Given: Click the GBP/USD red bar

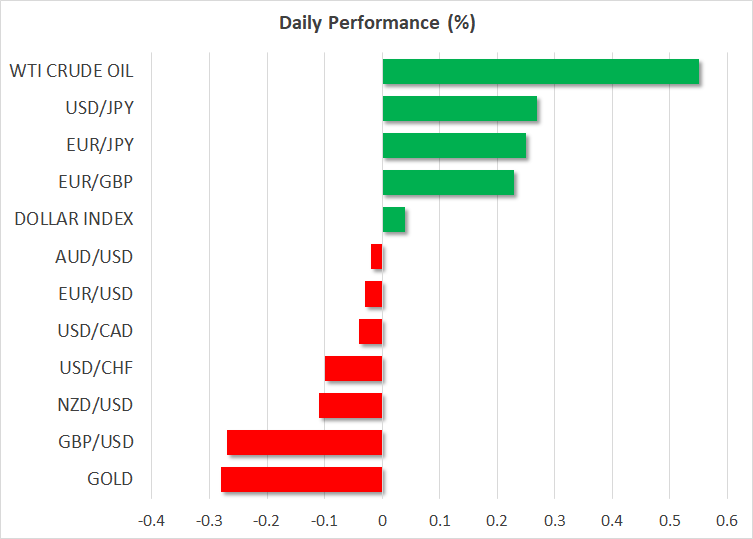Looking at the screenshot, I should coord(305,442).
